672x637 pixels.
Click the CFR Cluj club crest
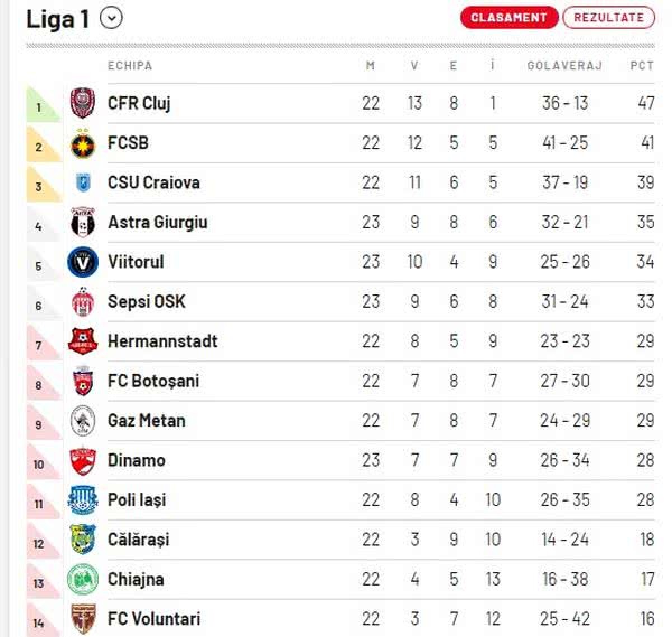pyautogui.click(x=83, y=103)
